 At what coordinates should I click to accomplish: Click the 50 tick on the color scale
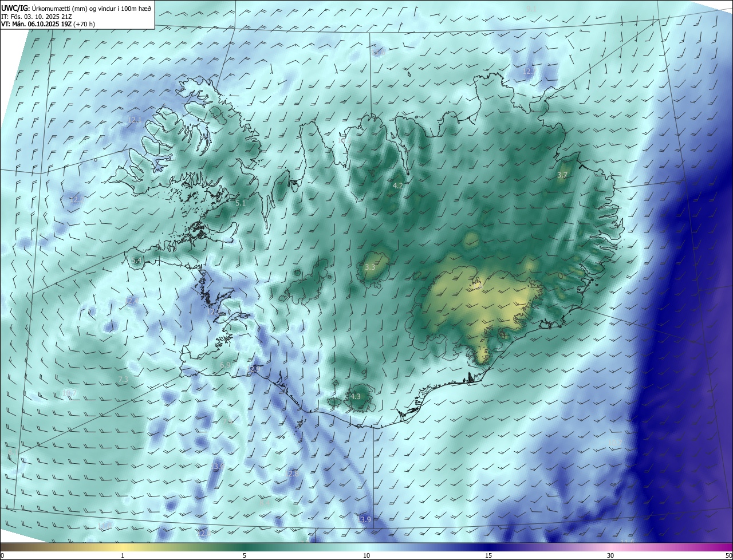pos(728,555)
